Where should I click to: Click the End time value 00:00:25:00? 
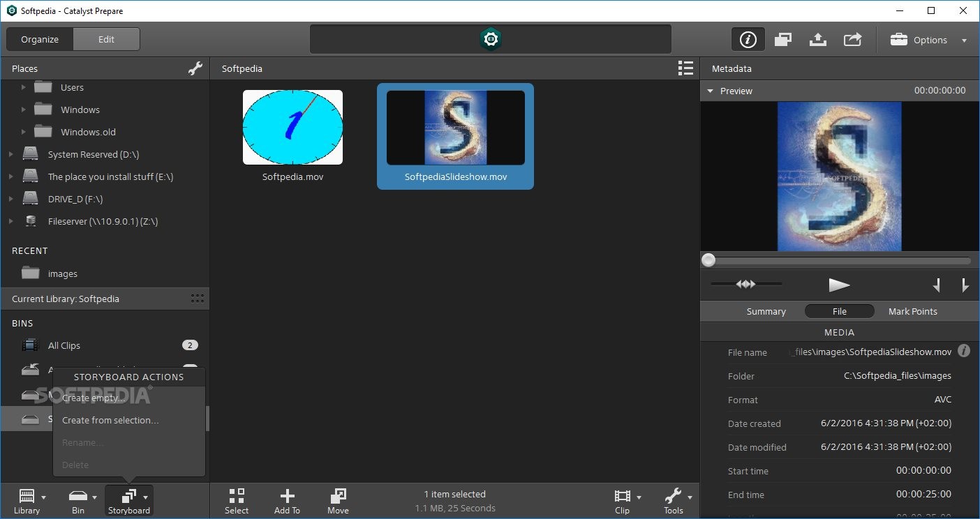(x=923, y=495)
